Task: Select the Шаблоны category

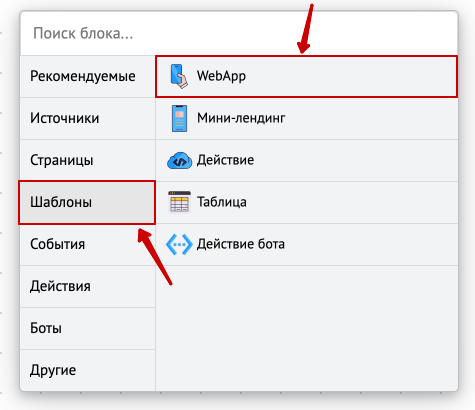Action: pyautogui.click(x=87, y=202)
